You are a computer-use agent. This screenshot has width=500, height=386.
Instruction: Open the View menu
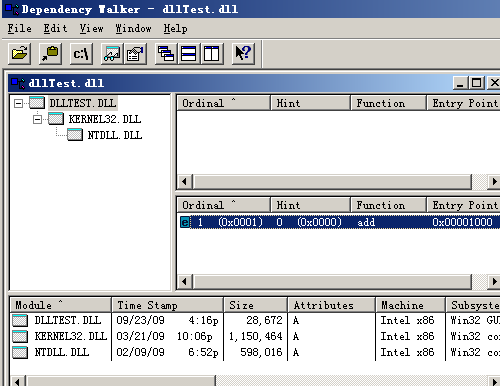91,29
